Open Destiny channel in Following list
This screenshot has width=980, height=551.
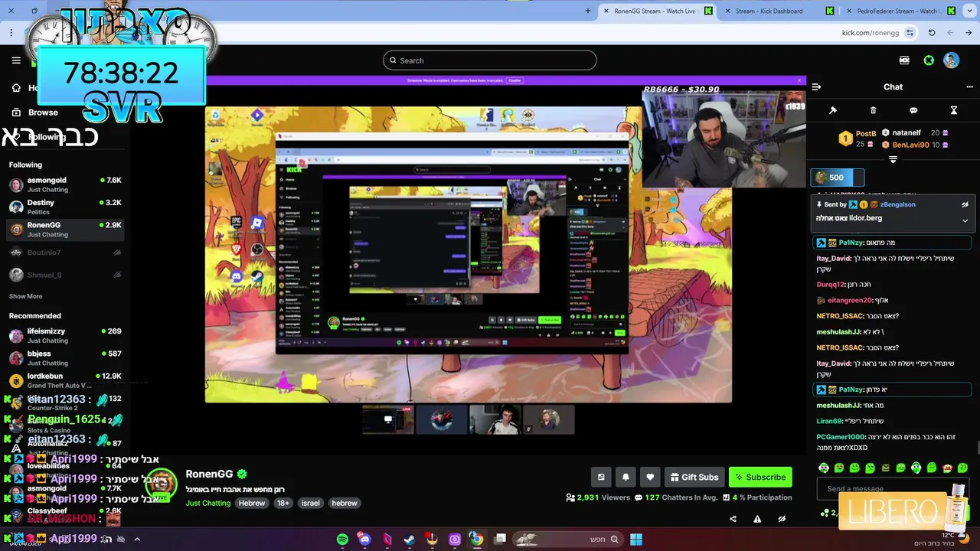pos(65,207)
